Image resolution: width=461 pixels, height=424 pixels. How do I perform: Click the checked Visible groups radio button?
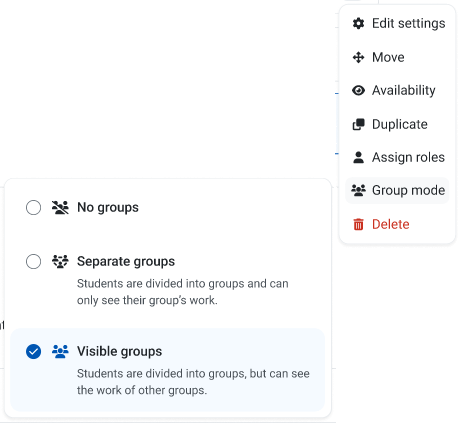33,351
